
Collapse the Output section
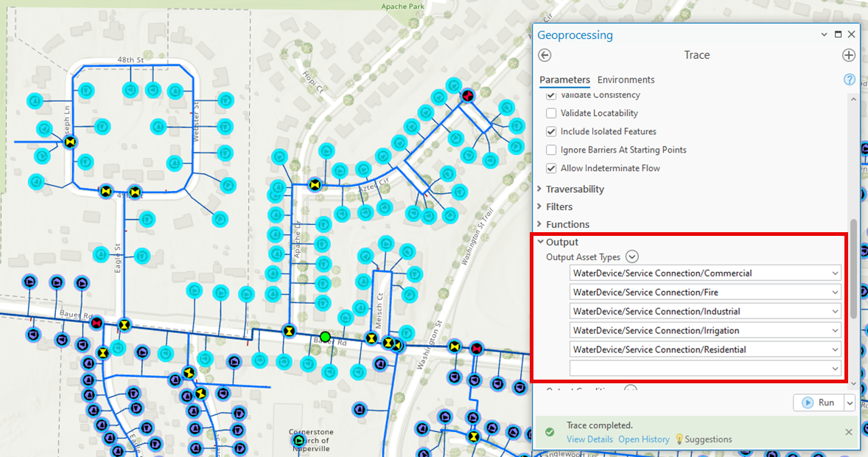coord(540,242)
